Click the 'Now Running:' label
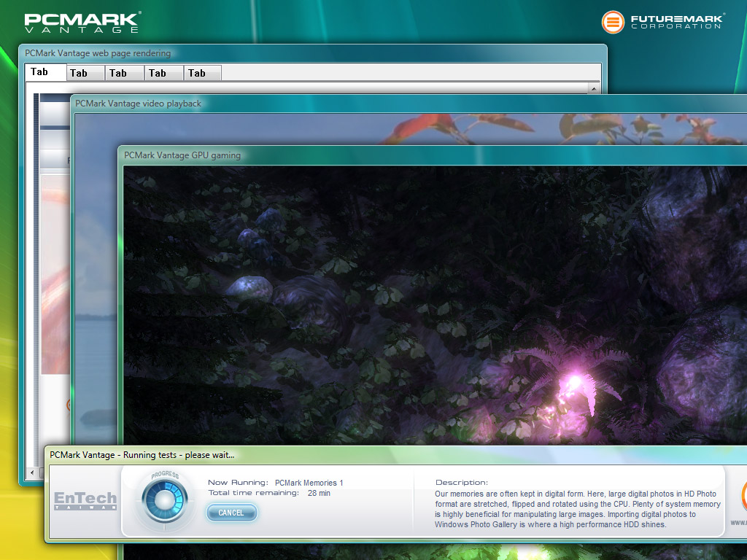 [x=239, y=483]
